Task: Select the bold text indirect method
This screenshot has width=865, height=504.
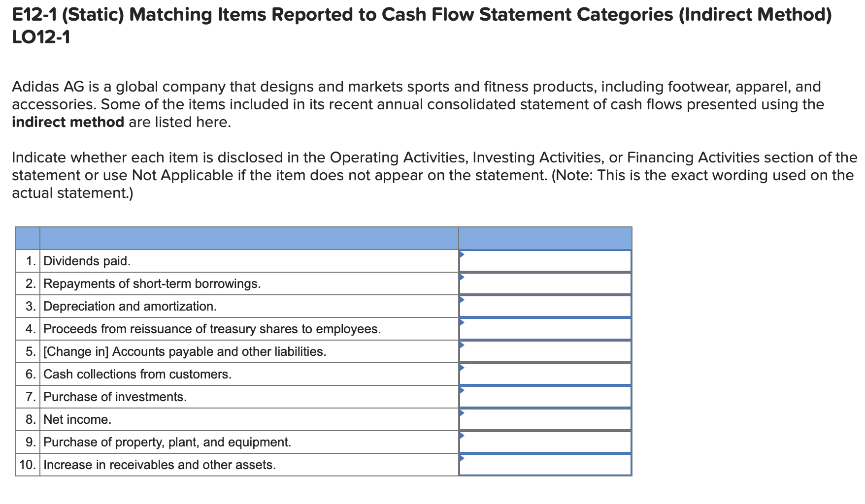Action: (x=67, y=122)
